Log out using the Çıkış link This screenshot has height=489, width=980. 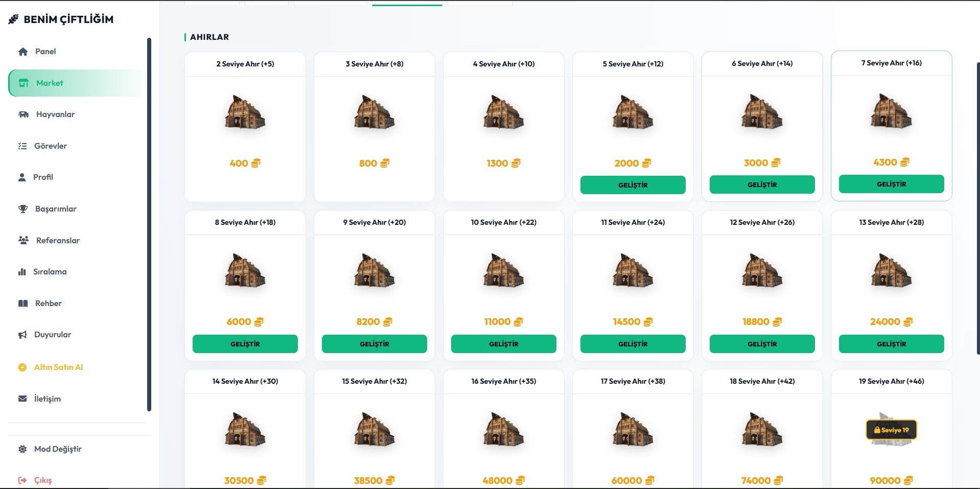(x=43, y=480)
